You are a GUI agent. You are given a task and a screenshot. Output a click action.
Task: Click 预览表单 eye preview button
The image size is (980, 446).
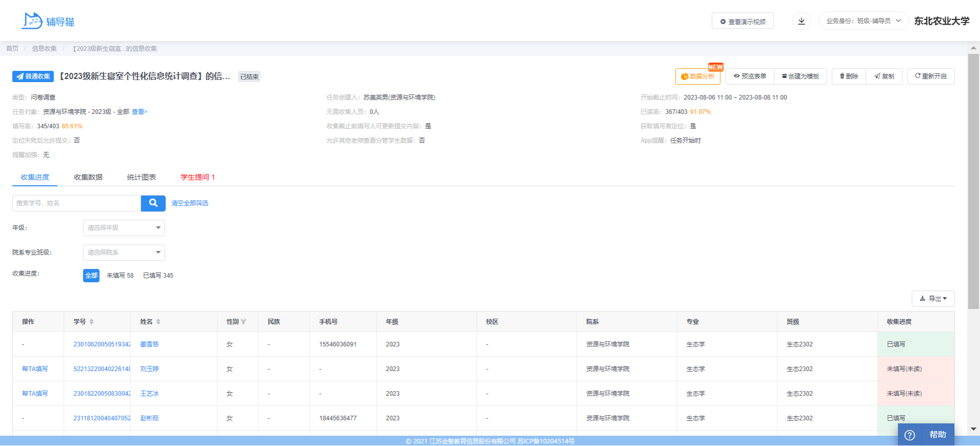[x=750, y=76]
